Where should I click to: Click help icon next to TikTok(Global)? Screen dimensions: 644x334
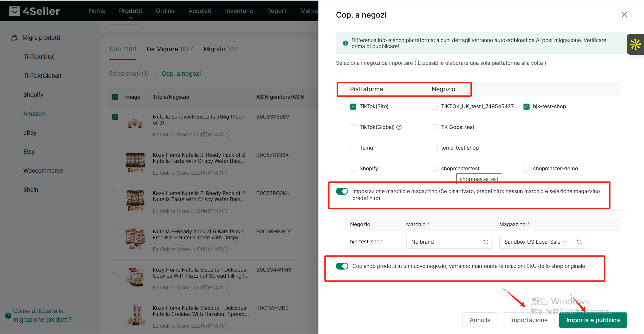click(x=399, y=127)
